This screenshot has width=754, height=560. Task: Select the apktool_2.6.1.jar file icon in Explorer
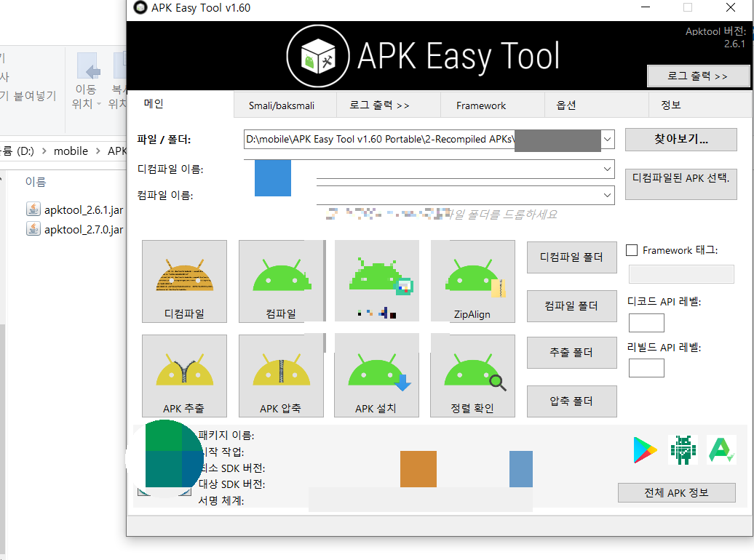click(33, 209)
